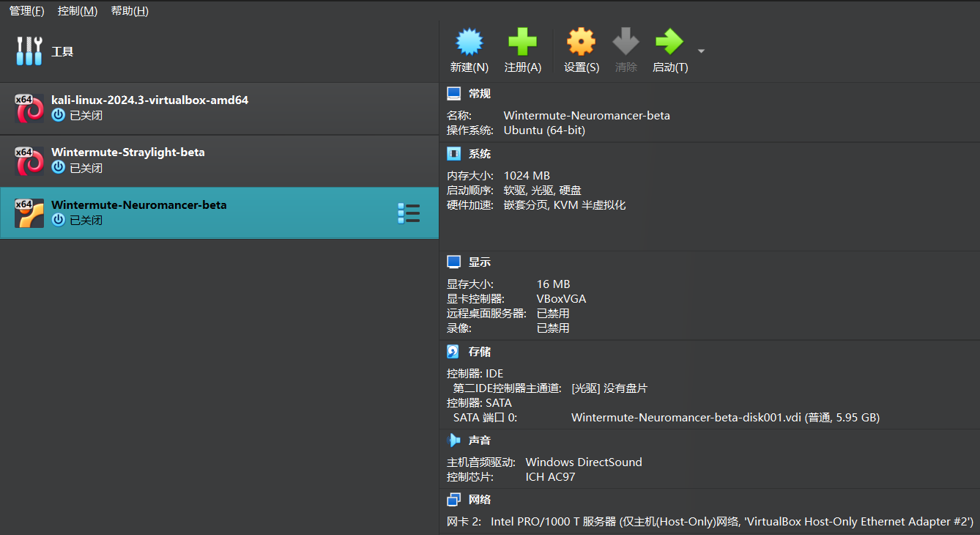
Task: Click the 声音 section speaker icon
Action: point(454,440)
